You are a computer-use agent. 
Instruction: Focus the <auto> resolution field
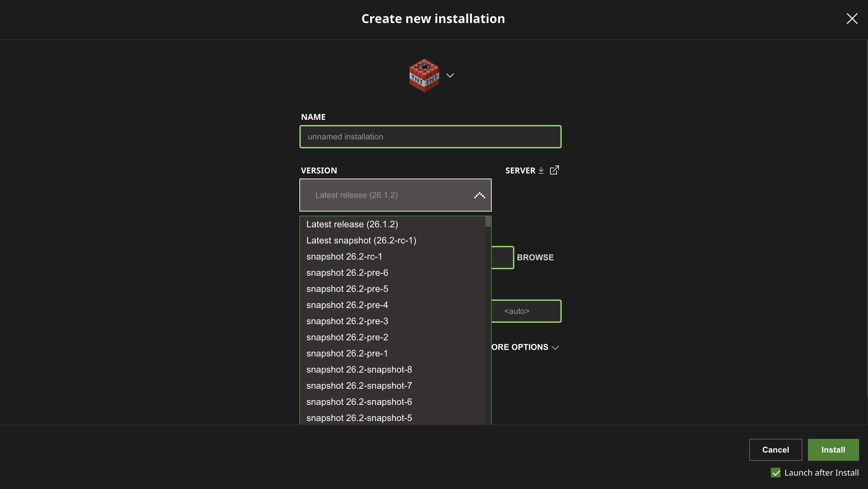526,311
